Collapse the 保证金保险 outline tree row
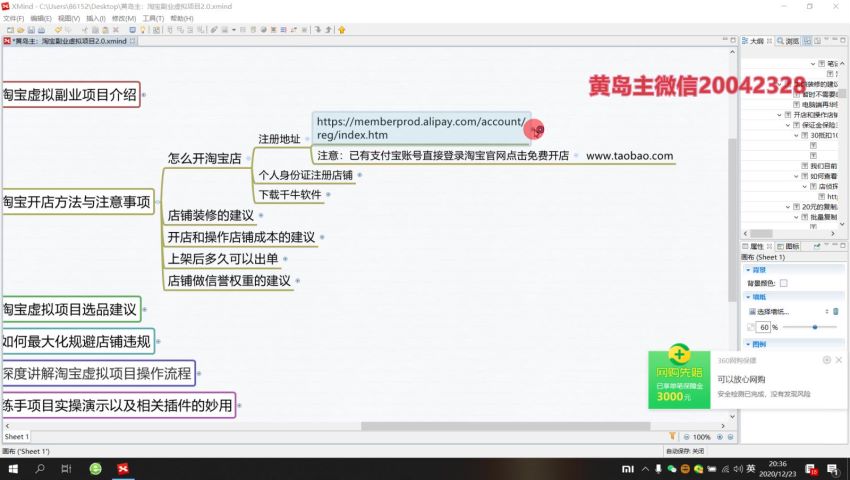850x480 pixels. click(788, 125)
